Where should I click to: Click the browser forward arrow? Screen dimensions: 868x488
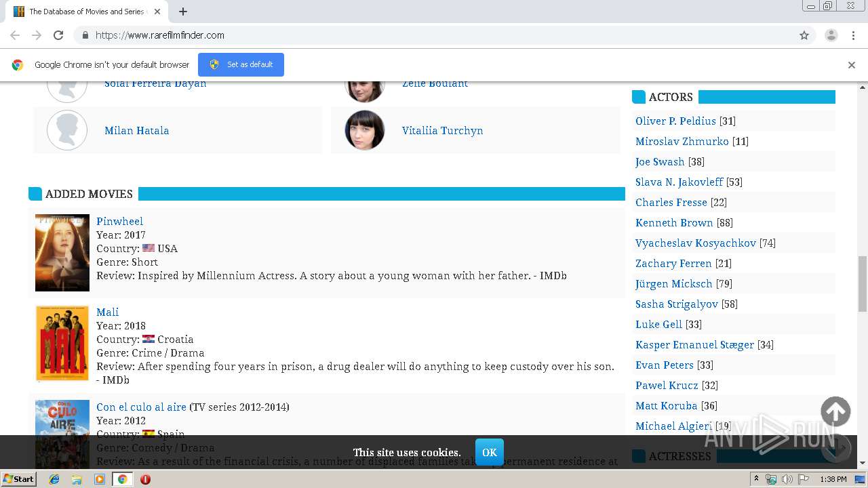tap(37, 35)
